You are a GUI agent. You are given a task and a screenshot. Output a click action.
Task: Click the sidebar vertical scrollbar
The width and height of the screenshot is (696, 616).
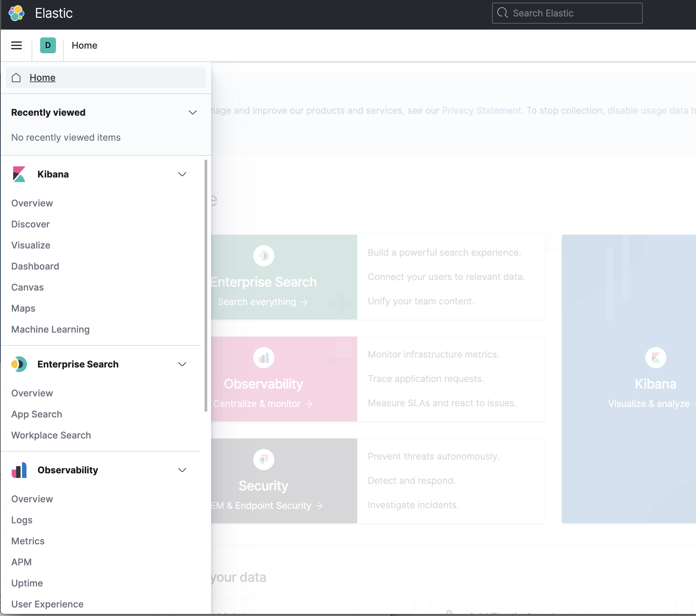(x=206, y=286)
